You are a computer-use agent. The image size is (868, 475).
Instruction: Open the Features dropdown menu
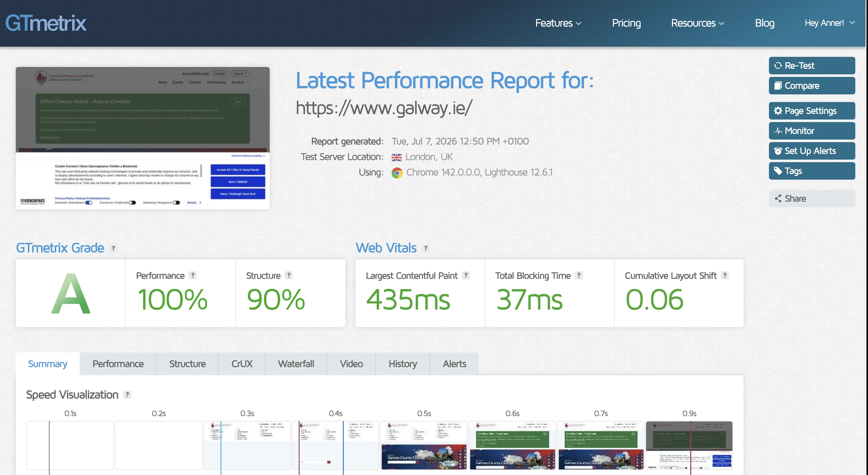tap(558, 23)
